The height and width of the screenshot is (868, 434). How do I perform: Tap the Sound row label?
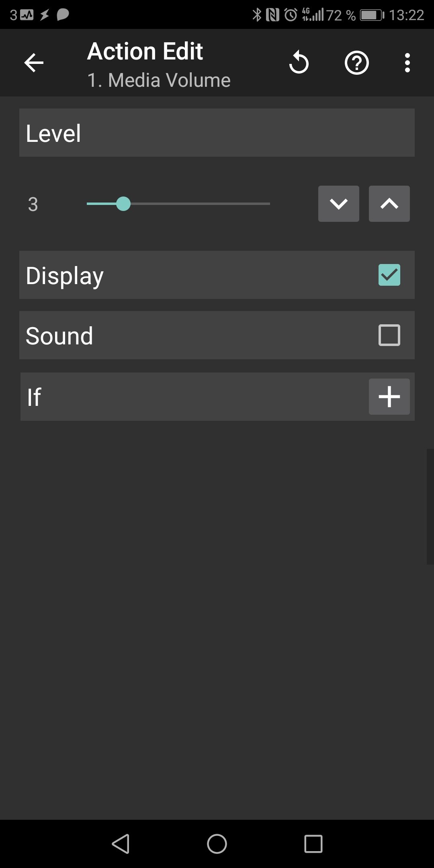pos(59,336)
